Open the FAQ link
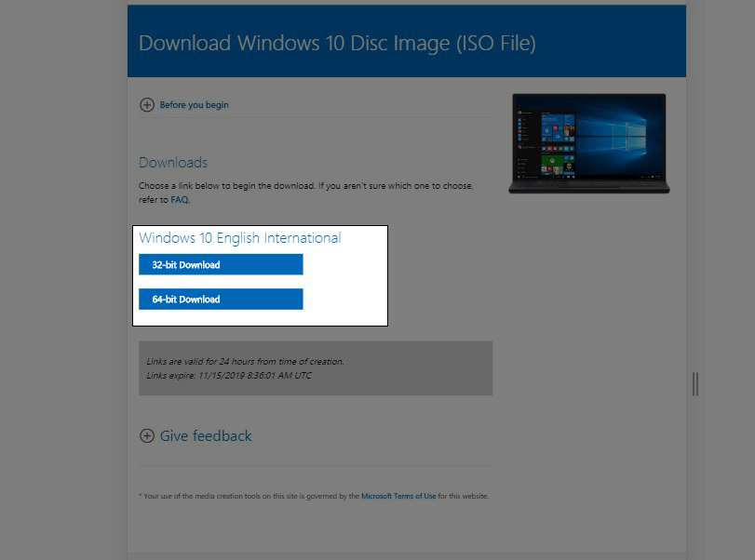 tap(179, 199)
